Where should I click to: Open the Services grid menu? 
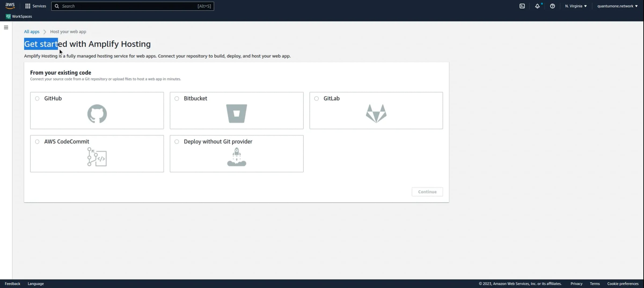28,6
